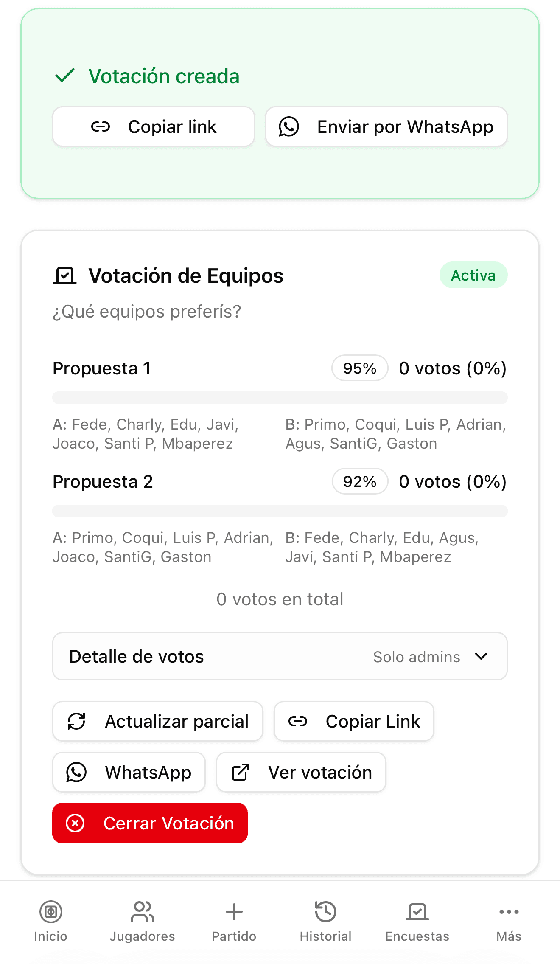Open the Solo admins dropdown chevron

point(482,657)
